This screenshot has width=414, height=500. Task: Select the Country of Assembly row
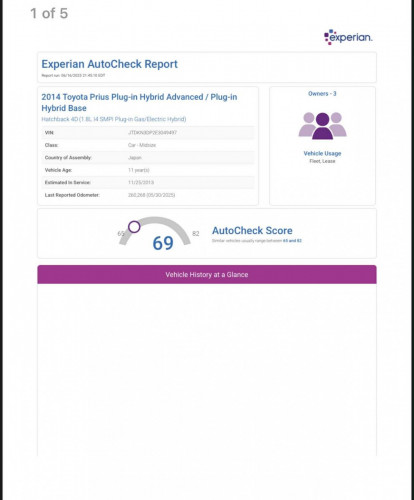148,158
